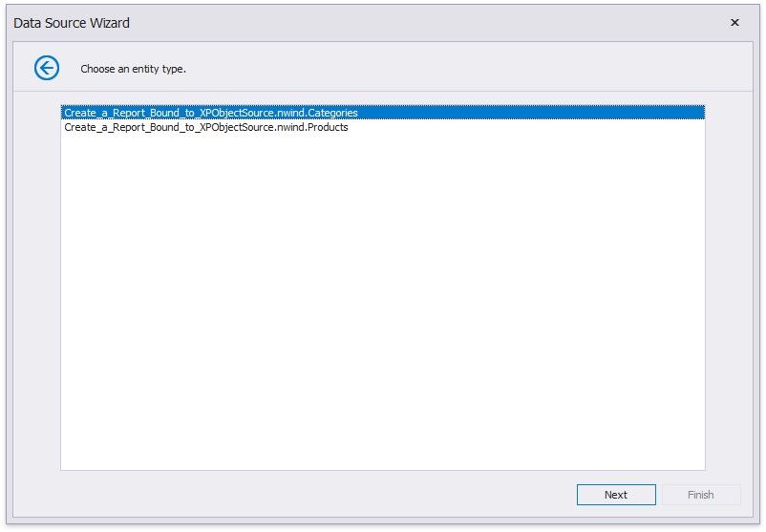Click the back arrow icon
The width and height of the screenshot is (766, 532).
tap(46, 68)
